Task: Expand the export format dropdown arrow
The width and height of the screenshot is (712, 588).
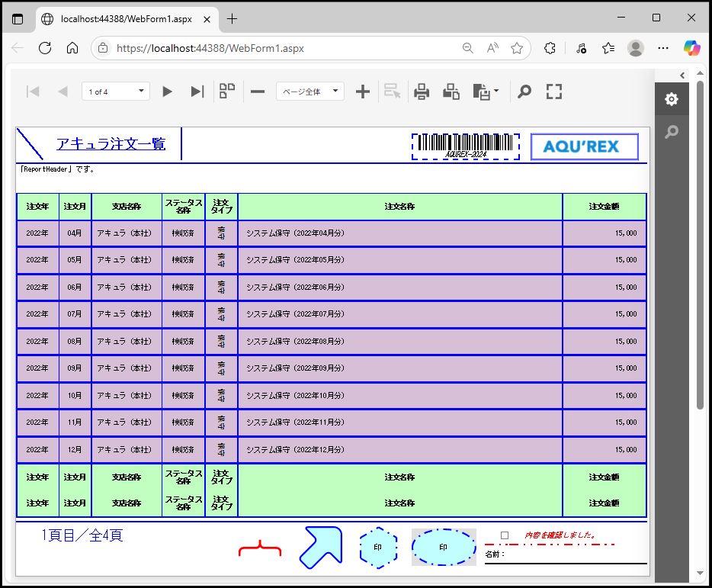Action: pos(497,92)
